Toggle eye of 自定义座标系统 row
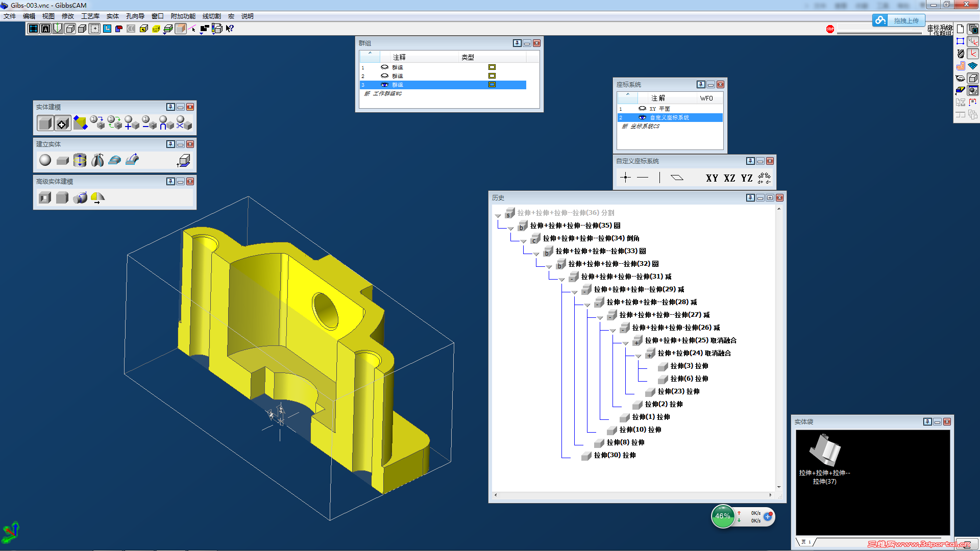Image resolution: width=980 pixels, height=551 pixels. pos(642,117)
